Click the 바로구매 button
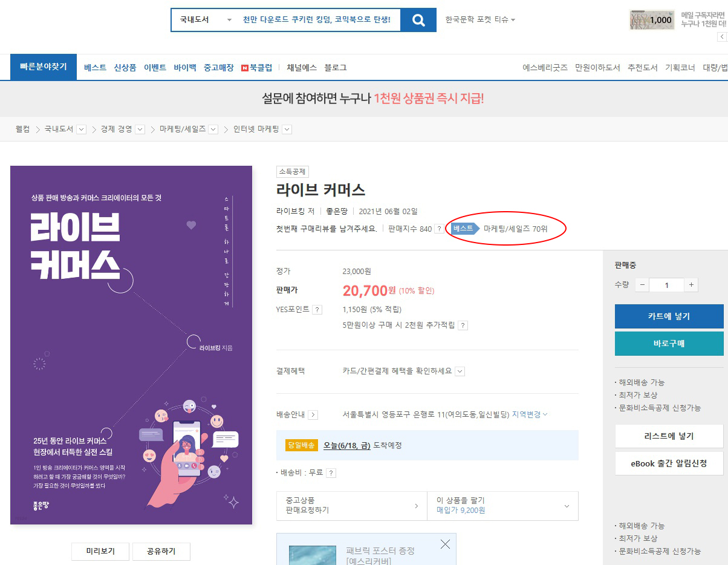The width and height of the screenshot is (728, 565). 669,344
